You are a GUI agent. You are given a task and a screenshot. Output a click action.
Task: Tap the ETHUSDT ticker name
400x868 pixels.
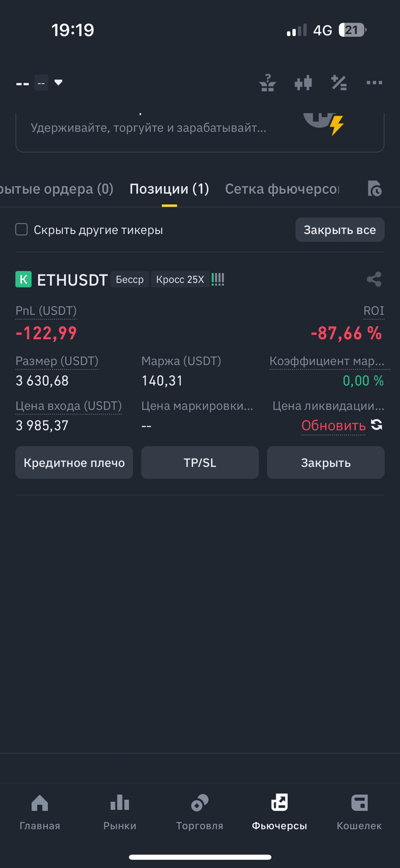[72, 280]
